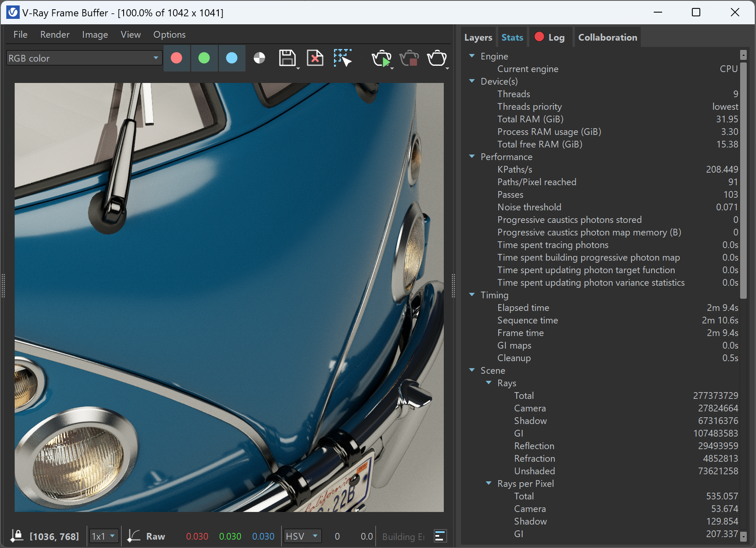
Task: Select the Process RAM usage (GiB) row
Action: tap(603, 132)
